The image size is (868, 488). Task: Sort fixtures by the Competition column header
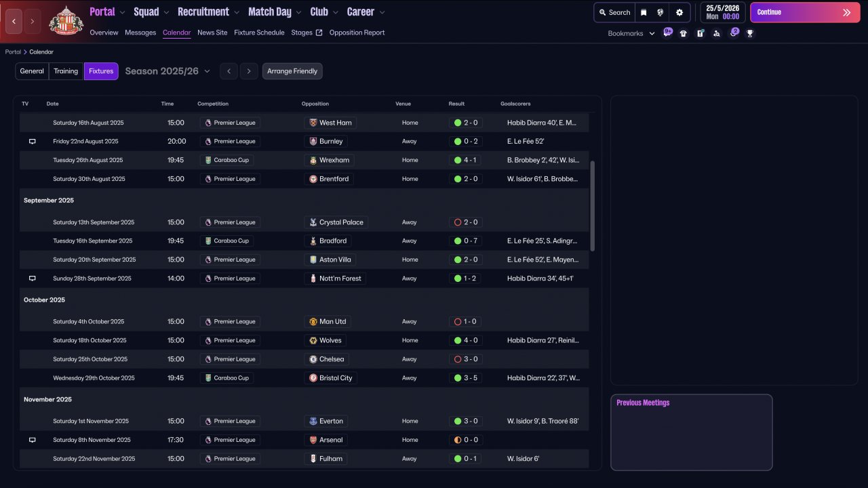point(213,104)
